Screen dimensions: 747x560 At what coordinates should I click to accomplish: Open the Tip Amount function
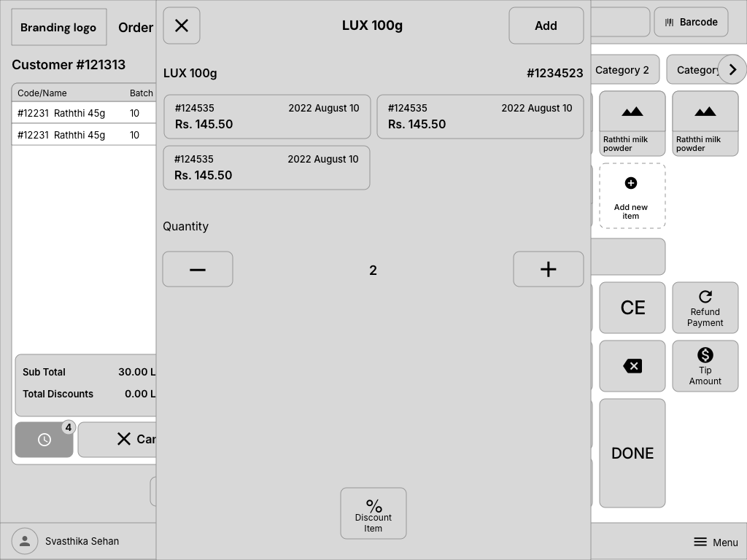[705, 365]
